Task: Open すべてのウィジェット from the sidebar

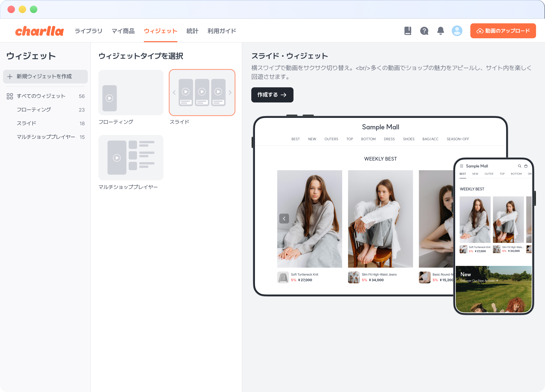Action: click(x=41, y=96)
